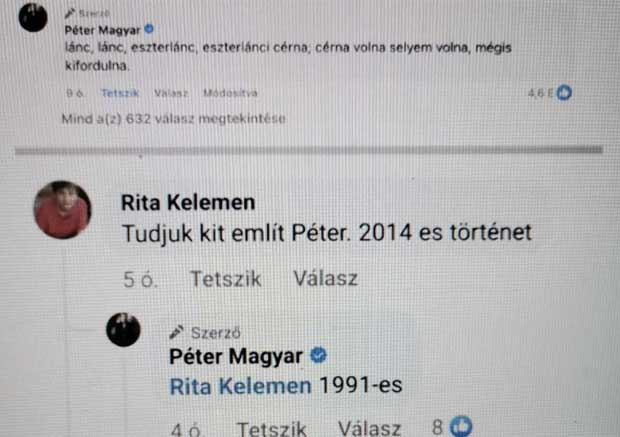Click Válasz under the 1991-es reply
The width and height of the screenshot is (620, 437).
tap(370, 429)
